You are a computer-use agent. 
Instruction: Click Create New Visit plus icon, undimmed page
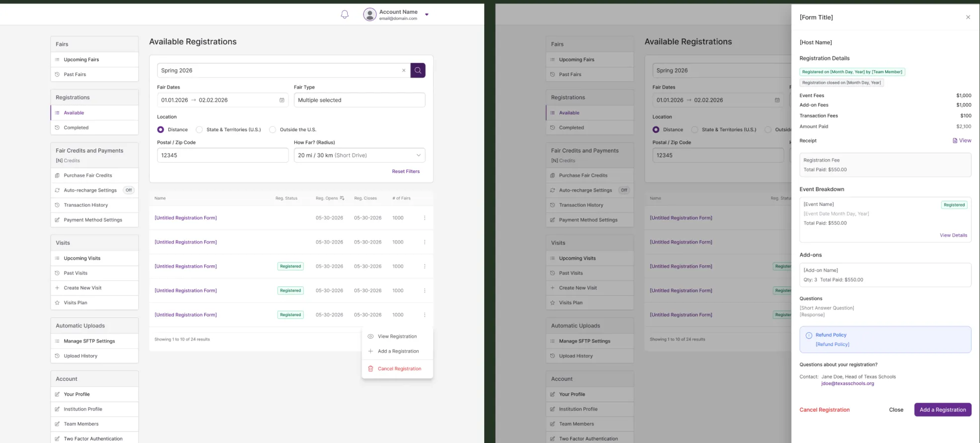coord(57,288)
